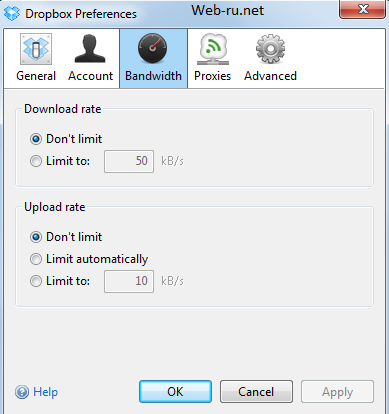Click the download limit field showing 50
389x414 pixels.
click(x=129, y=161)
